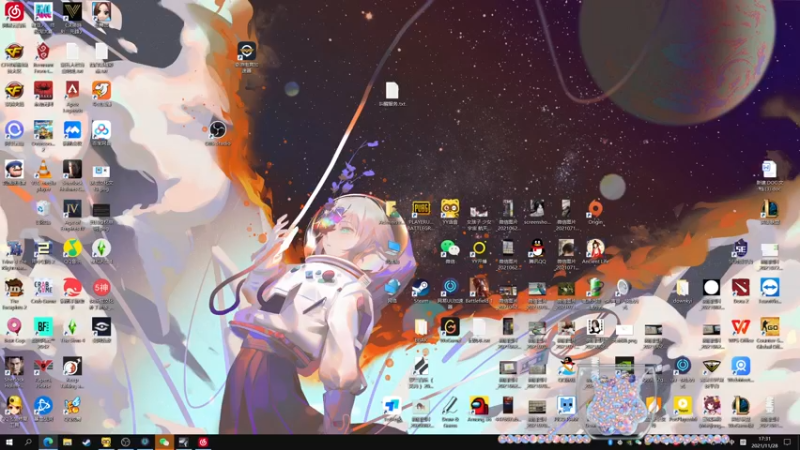Select the DOC document file icon
The image size is (800, 450).
pyautogui.click(x=769, y=170)
